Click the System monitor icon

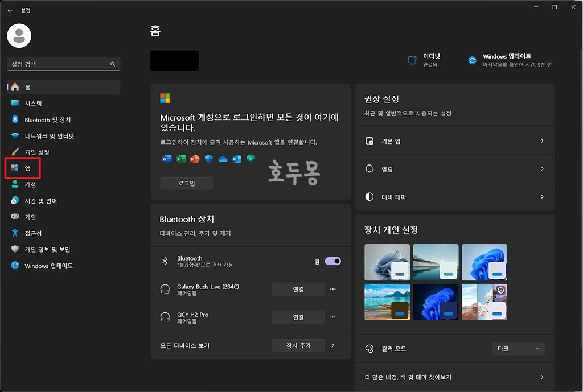point(15,104)
